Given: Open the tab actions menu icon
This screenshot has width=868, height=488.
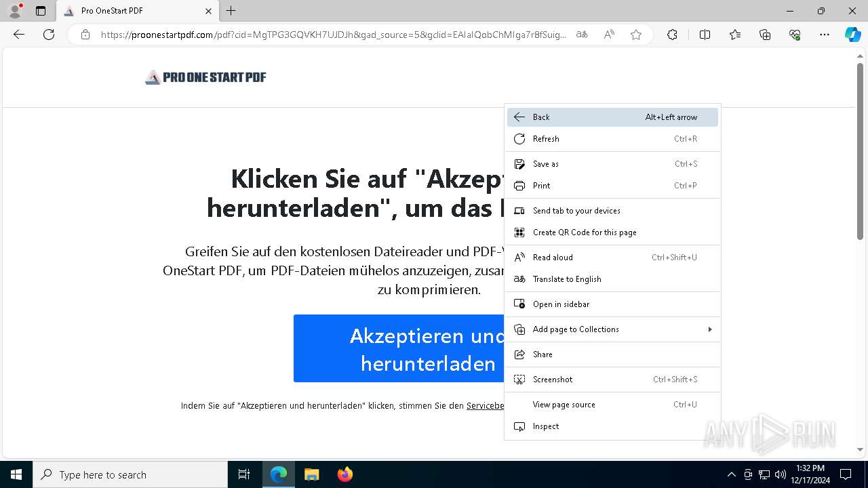Looking at the screenshot, I should tap(41, 11).
